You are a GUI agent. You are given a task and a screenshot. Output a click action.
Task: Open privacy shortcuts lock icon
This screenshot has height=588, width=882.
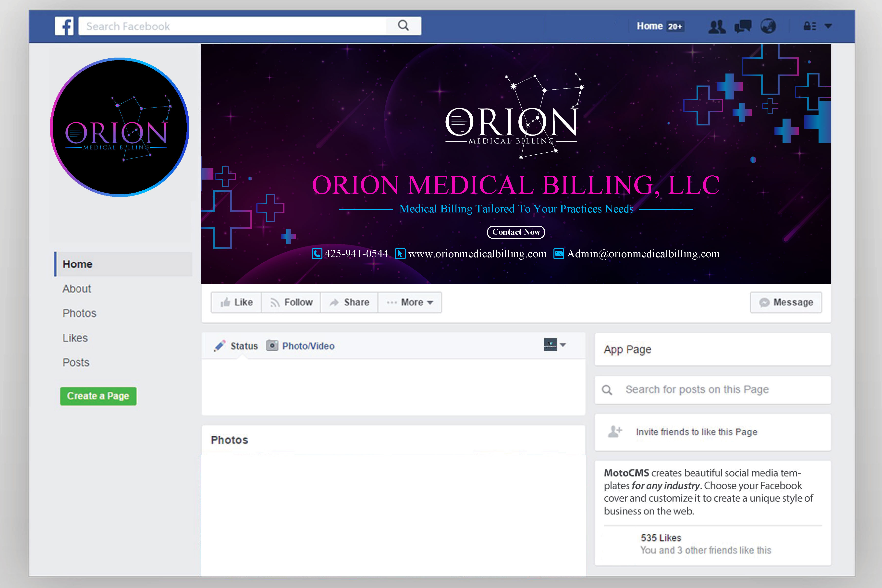[x=809, y=26]
